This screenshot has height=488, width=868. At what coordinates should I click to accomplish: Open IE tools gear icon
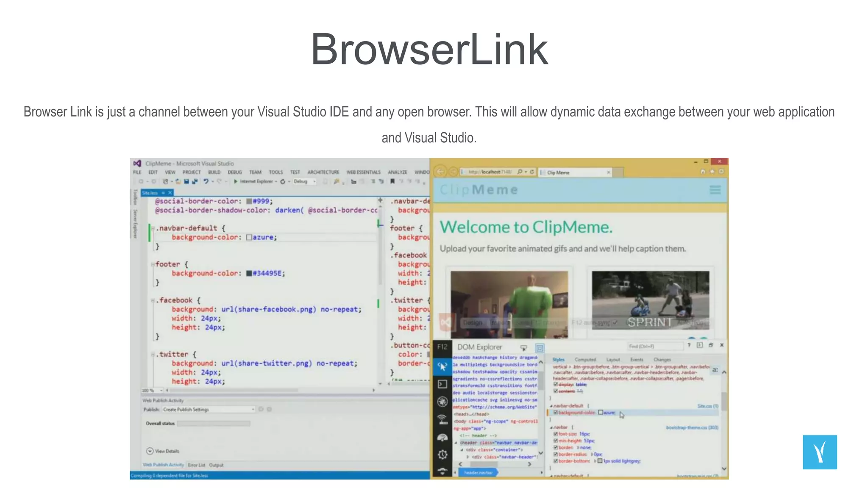[721, 172]
